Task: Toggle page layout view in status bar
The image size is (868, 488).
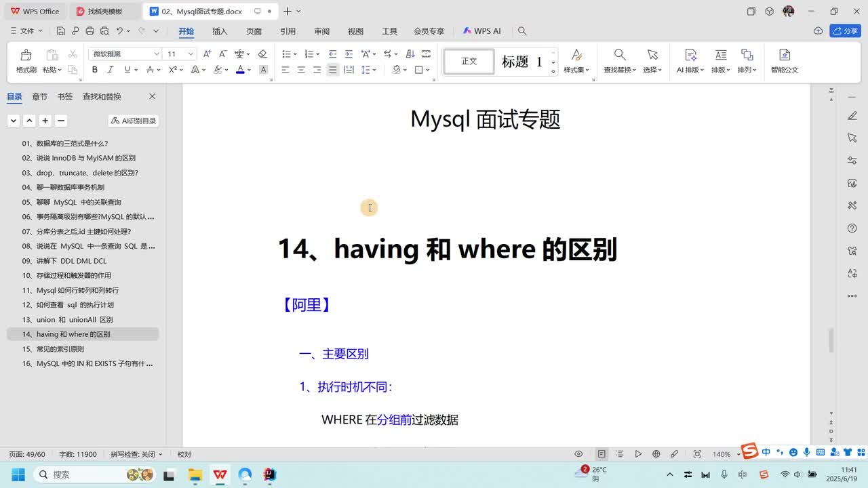Action: click(601, 454)
